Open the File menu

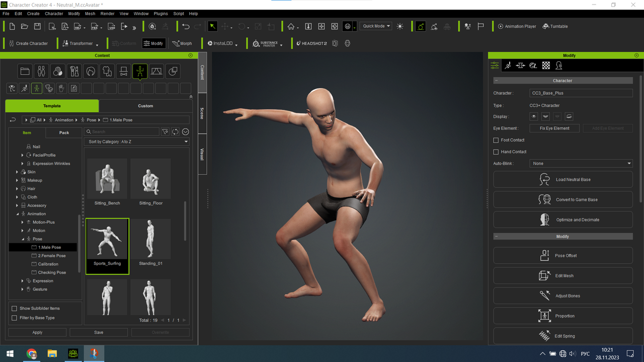[6, 14]
